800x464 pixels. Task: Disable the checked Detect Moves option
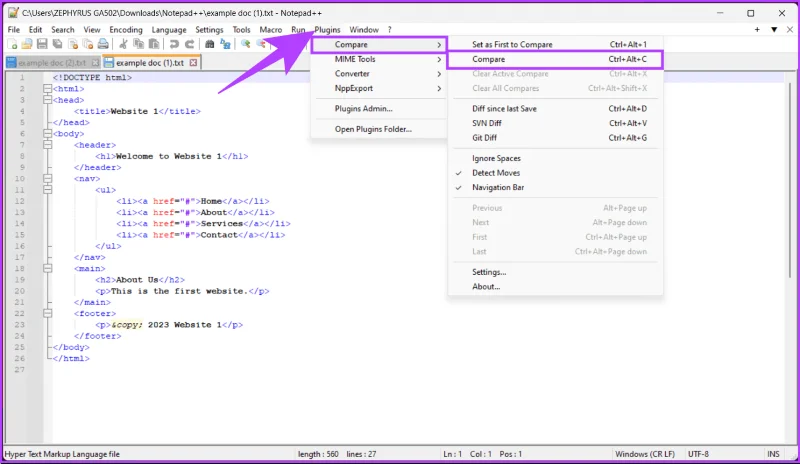pos(555,173)
